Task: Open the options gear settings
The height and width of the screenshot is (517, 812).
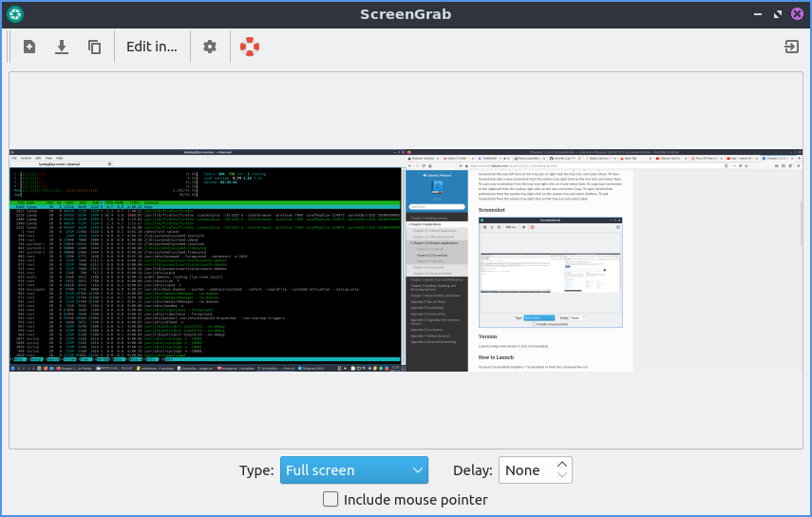Action: (x=210, y=47)
